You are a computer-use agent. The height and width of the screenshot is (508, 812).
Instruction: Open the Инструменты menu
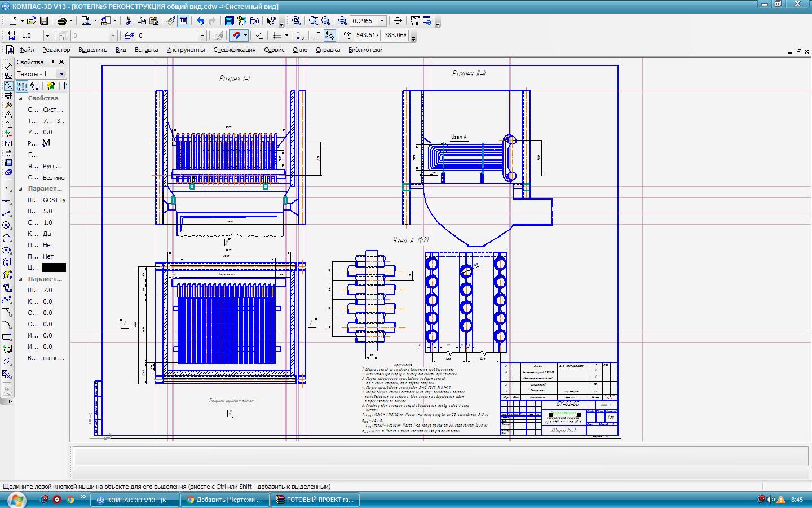[x=186, y=50]
